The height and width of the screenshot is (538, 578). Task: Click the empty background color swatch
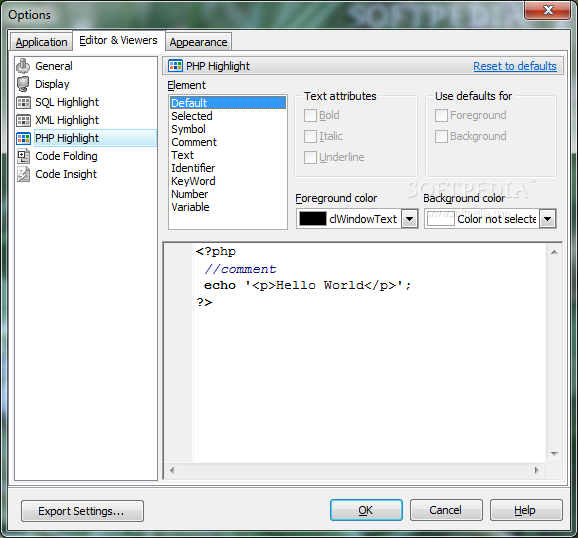[441, 219]
